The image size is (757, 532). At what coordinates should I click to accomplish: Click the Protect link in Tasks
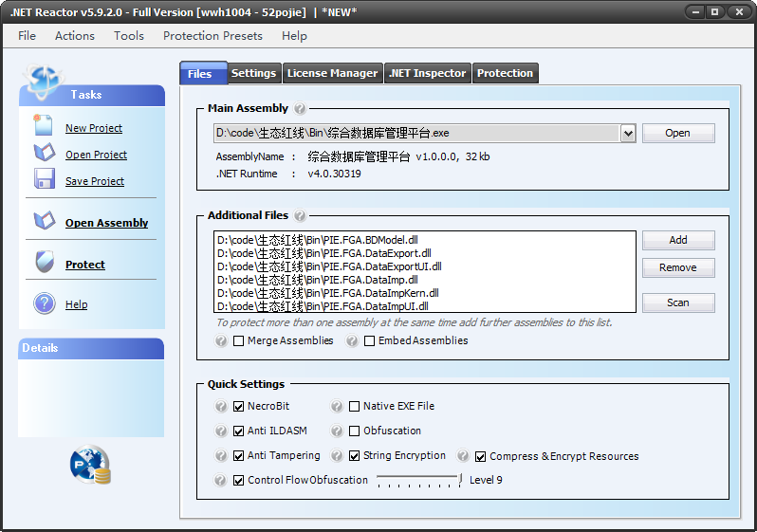(85, 265)
